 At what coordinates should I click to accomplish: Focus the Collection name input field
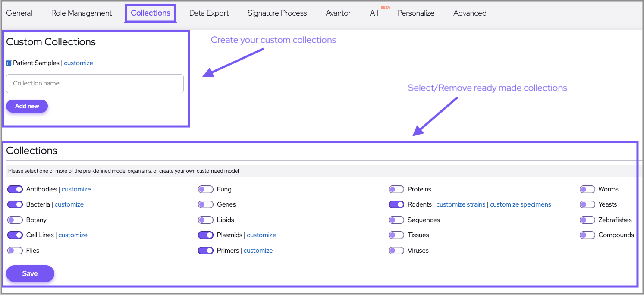coord(95,84)
